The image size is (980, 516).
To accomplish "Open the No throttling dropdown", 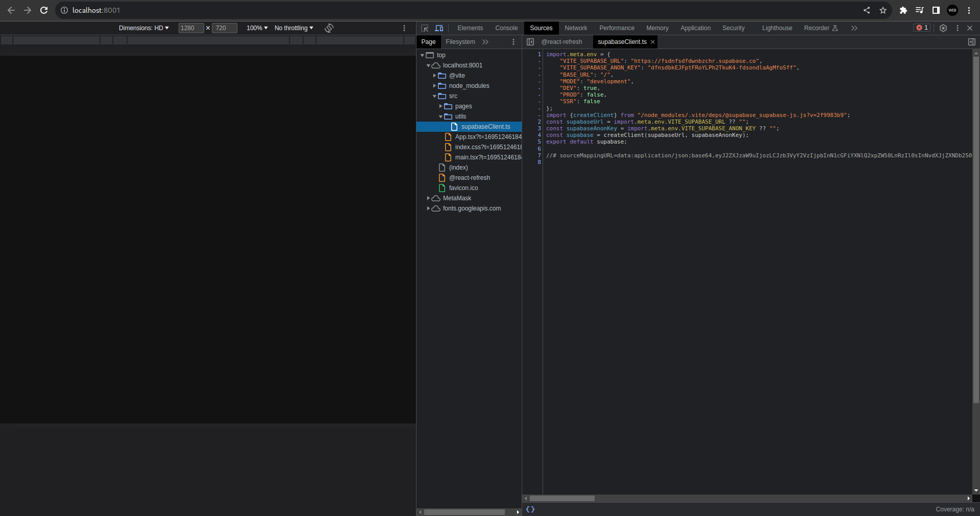I will click(293, 28).
